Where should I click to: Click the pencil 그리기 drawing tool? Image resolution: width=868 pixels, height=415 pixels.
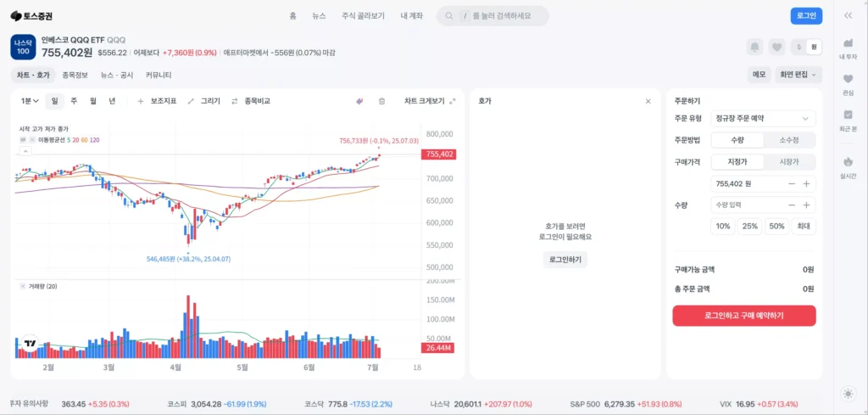[x=191, y=101]
